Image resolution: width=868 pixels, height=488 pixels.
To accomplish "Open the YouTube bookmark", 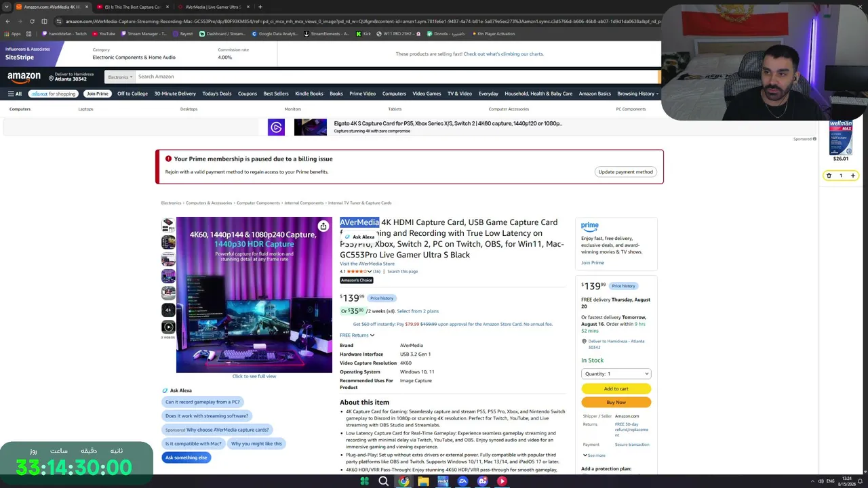I will (104, 34).
